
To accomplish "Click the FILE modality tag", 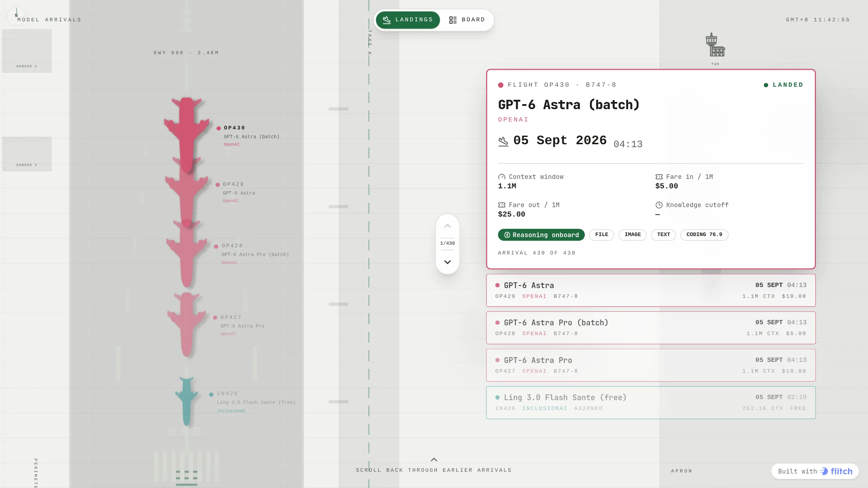I will pyautogui.click(x=601, y=235).
